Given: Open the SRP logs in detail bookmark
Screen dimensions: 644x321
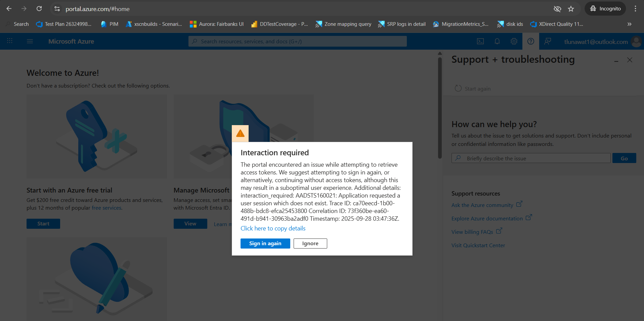Looking at the screenshot, I should (402, 24).
